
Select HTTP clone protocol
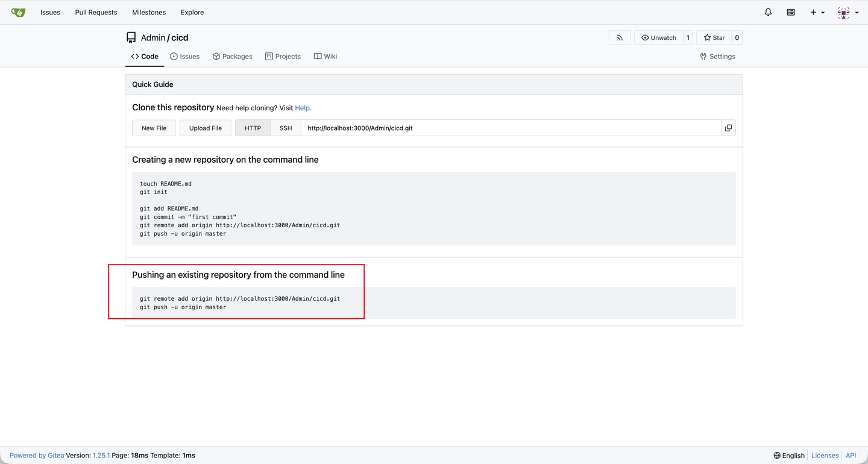click(253, 128)
